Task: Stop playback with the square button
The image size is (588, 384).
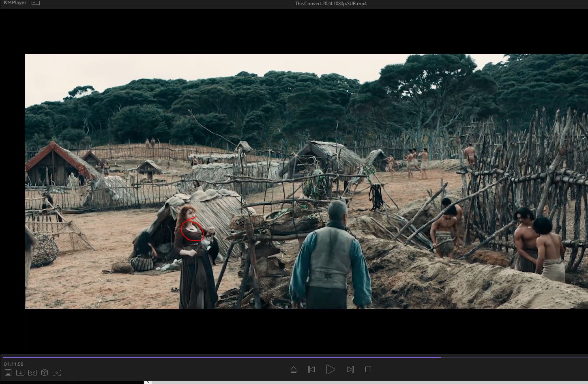Action: pyautogui.click(x=368, y=369)
